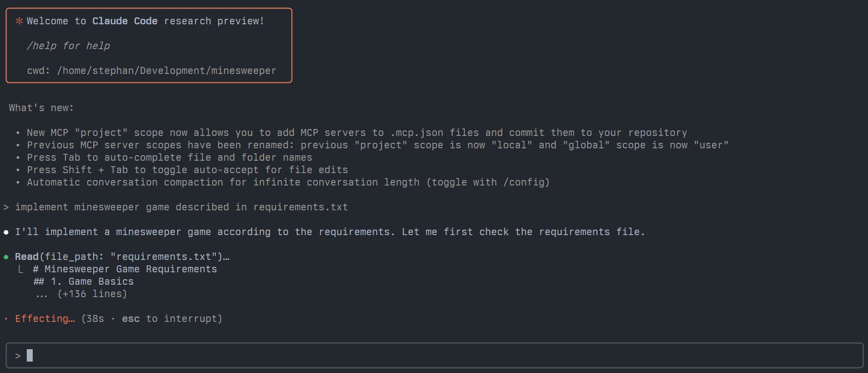Image resolution: width=868 pixels, height=373 pixels.
Task: Click the cwd path /home/stephan/Development/minesweeper
Action: point(167,70)
